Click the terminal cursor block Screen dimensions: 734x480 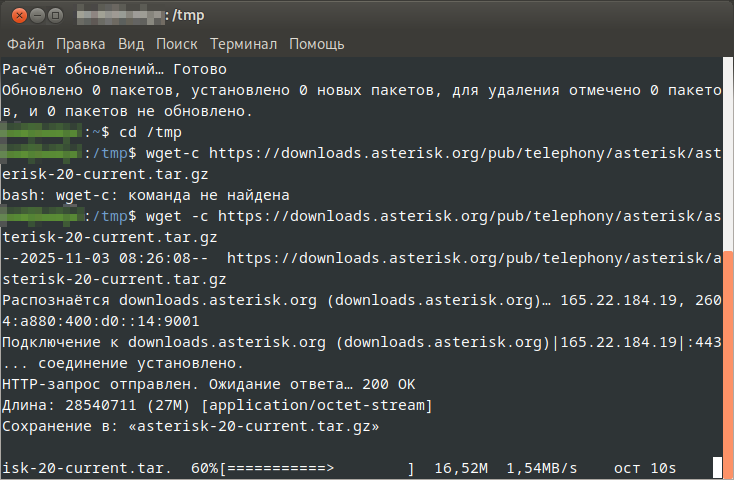pyautogui.click(x=717, y=468)
